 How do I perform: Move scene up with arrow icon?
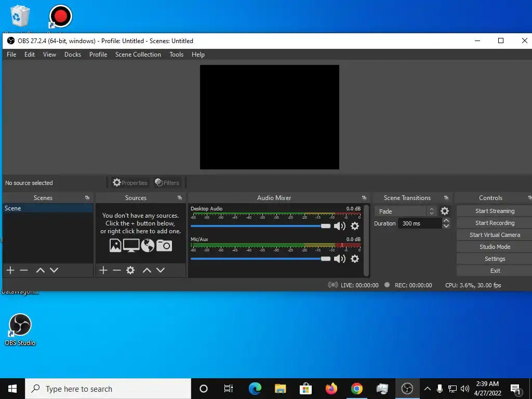pyautogui.click(x=41, y=270)
